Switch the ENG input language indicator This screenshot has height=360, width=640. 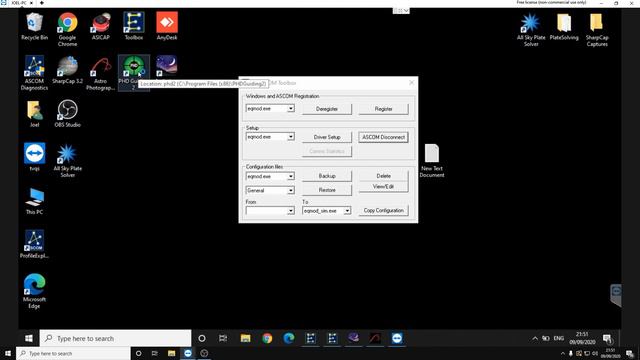(x=558, y=338)
